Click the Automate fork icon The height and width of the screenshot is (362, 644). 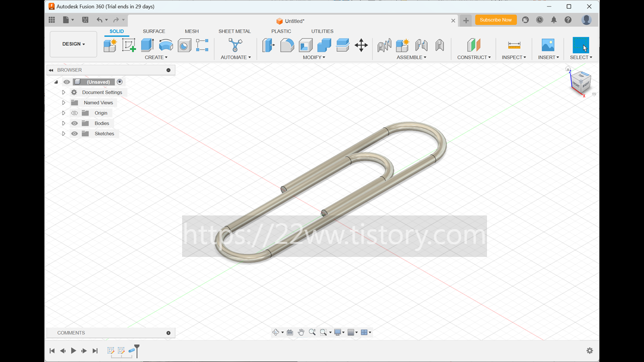(235, 45)
